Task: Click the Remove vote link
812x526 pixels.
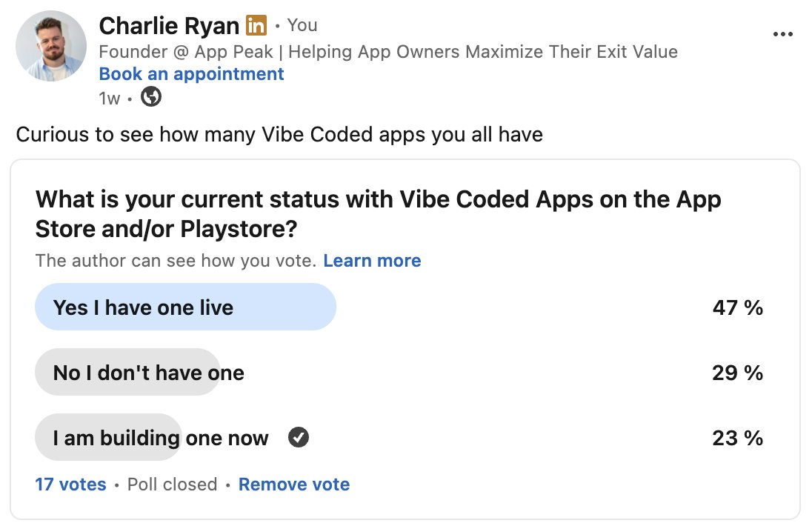Action: [x=293, y=484]
